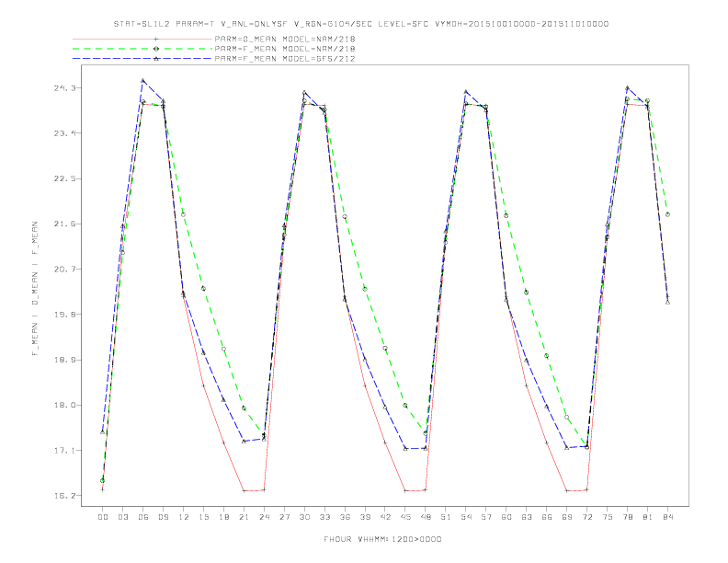The width and height of the screenshot is (728, 563).
Task: Click the x-axis tick label 54
Action: click(x=466, y=517)
